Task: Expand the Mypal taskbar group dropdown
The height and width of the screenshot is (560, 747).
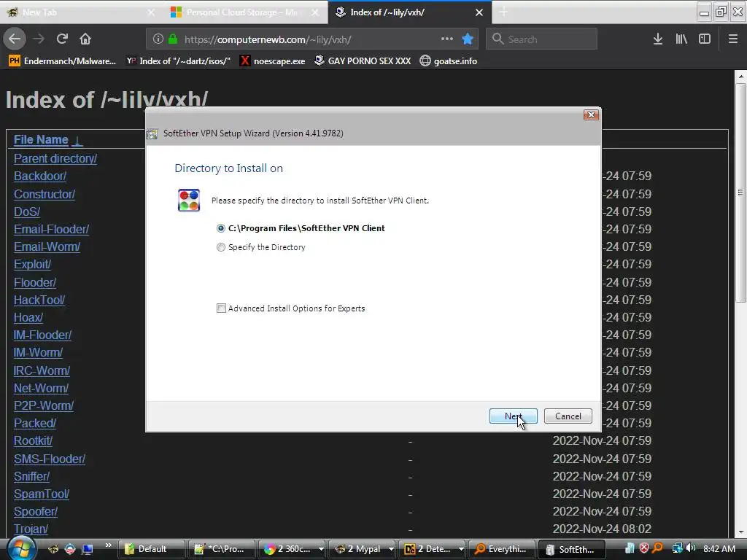Action: (x=391, y=549)
